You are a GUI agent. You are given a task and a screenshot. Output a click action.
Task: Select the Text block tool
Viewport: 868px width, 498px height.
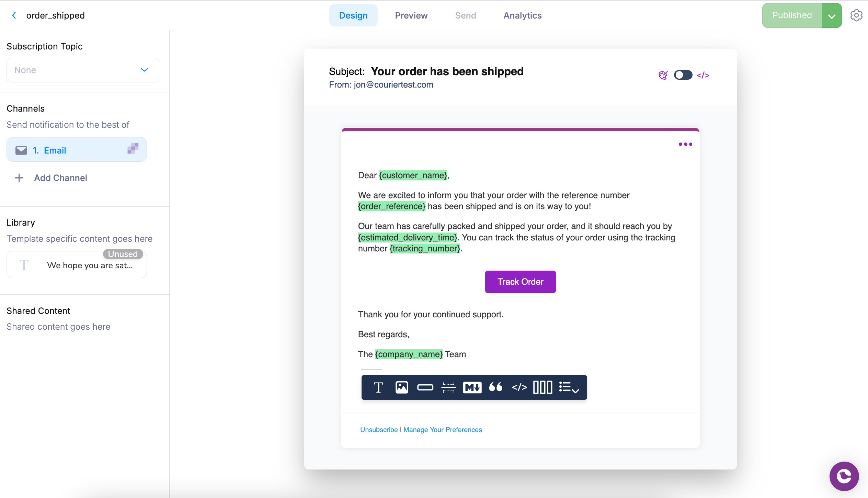378,387
